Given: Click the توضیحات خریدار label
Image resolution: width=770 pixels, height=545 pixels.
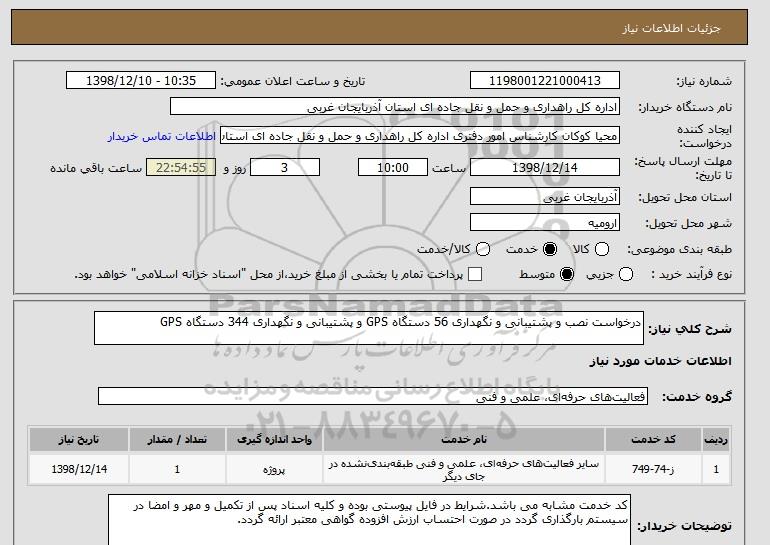Looking at the screenshot, I should click(685, 526).
